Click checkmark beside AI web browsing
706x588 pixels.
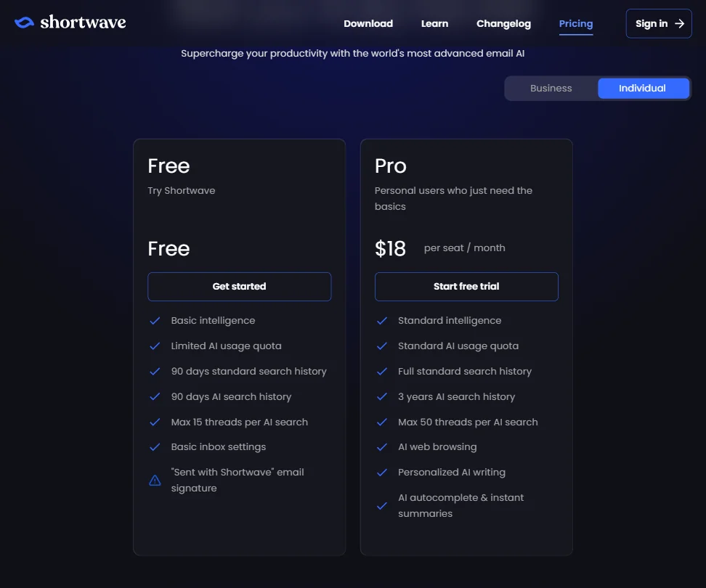point(382,446)
